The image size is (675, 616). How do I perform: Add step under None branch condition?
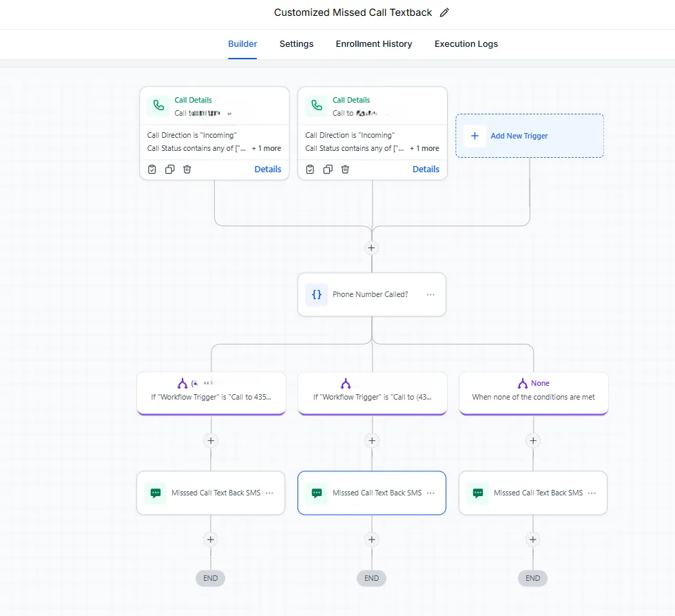pyautogui.click(x=533, y=441)
